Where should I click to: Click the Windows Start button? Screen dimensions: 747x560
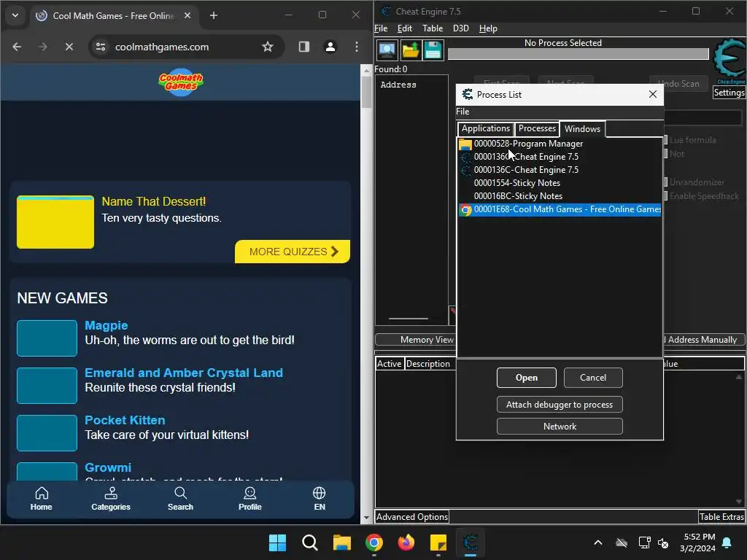[x=278, y=542]
